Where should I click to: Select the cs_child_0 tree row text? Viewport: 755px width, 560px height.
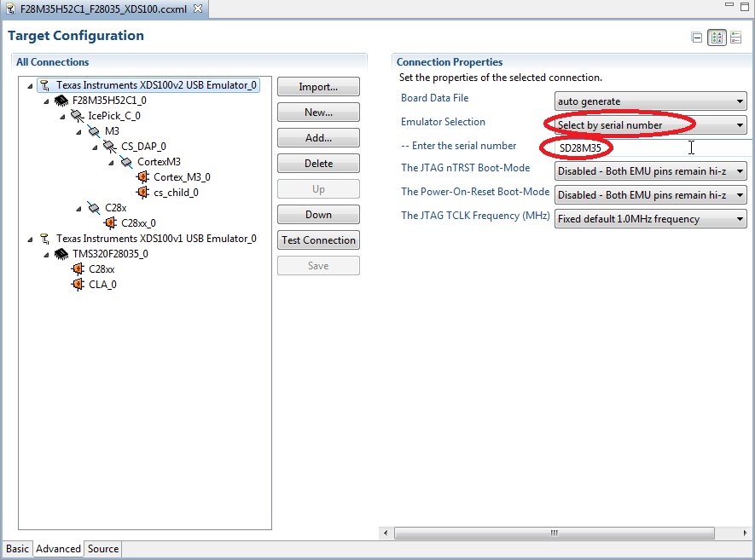176,193
